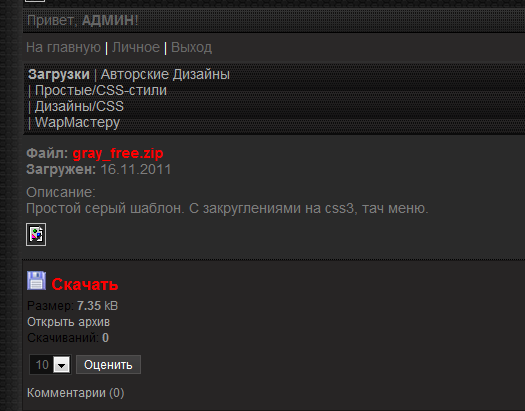Image resolution: width=525 pixels, height=411 pixels.
Task: Click the red Скачать download link
Action: [x=85, y=284]
